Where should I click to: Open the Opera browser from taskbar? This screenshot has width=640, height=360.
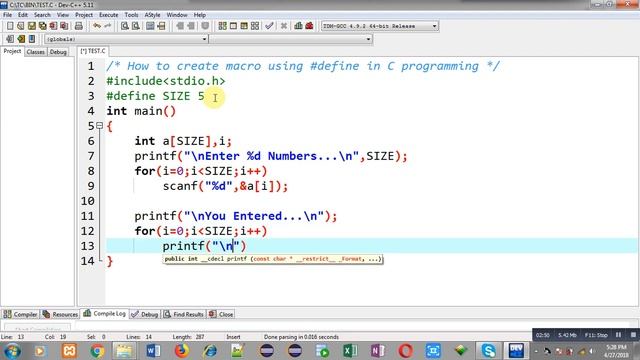[405, 351]
